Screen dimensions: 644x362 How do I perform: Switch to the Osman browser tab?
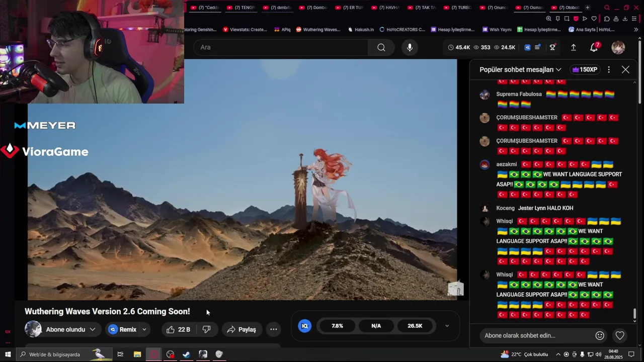point(530,8)
